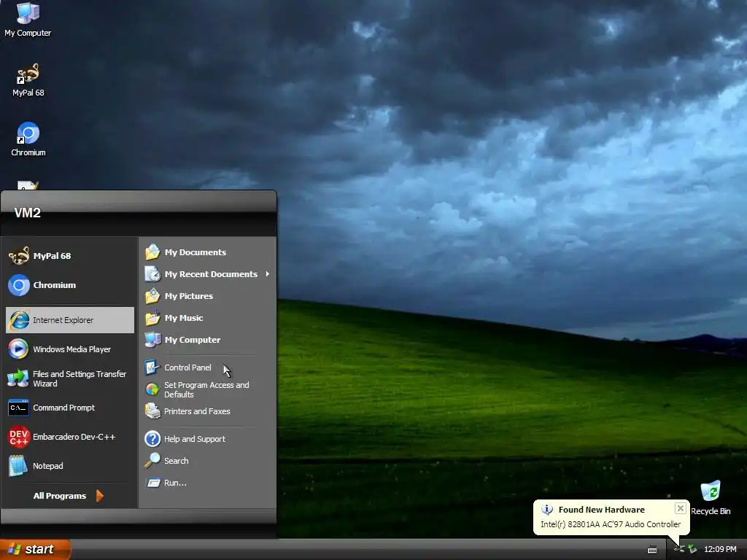Click the Notepad icon in Start menu
This screenshot has height=560, width=747.
(18, 466)
